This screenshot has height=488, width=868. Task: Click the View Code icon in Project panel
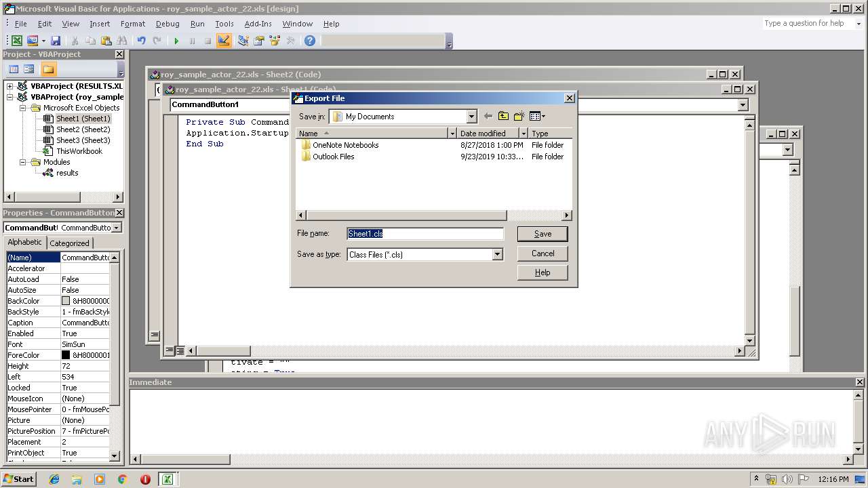pos(13,69)
